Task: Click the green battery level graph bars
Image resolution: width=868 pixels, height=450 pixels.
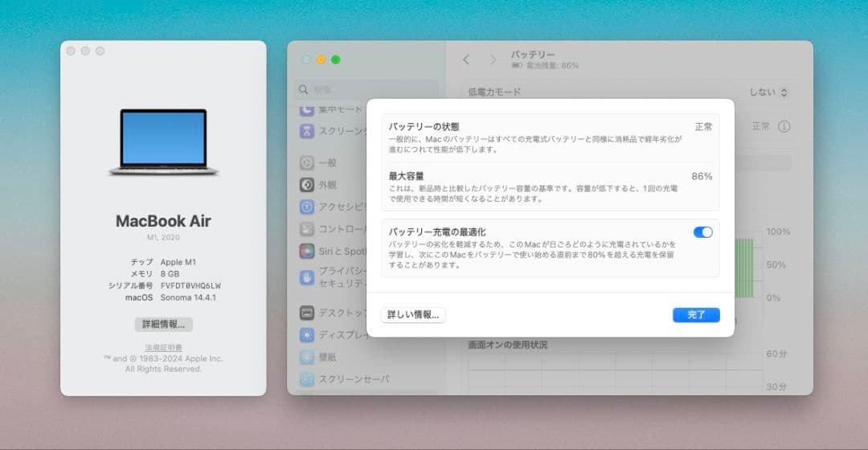Action: (x=744, y=268)
